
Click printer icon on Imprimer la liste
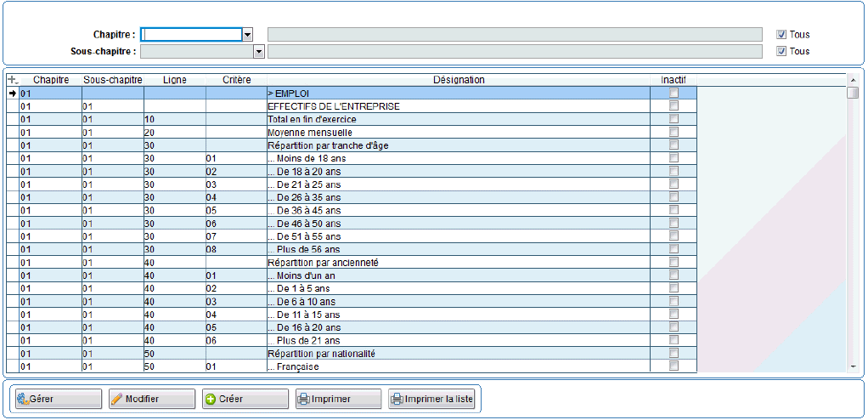[397, 399]
